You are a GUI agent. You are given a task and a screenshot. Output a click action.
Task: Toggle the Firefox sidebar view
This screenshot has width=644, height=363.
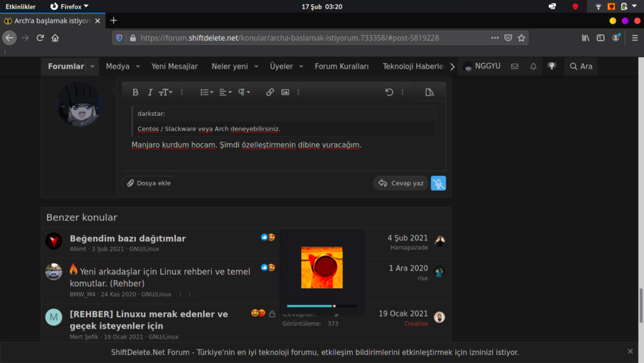coord(600,38)
